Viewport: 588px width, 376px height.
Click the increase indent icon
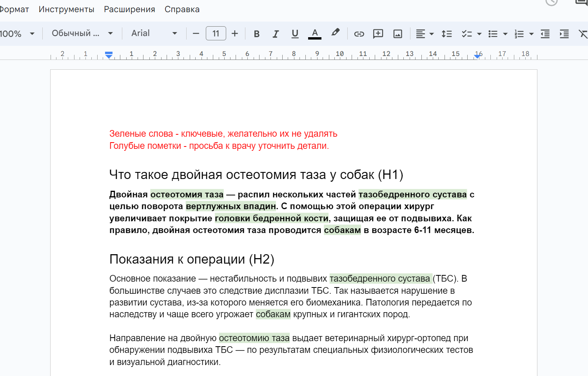564,34
